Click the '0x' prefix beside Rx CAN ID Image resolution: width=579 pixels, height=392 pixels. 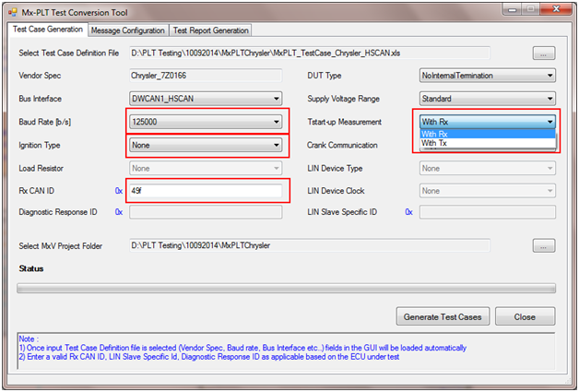tap(119, 191)
